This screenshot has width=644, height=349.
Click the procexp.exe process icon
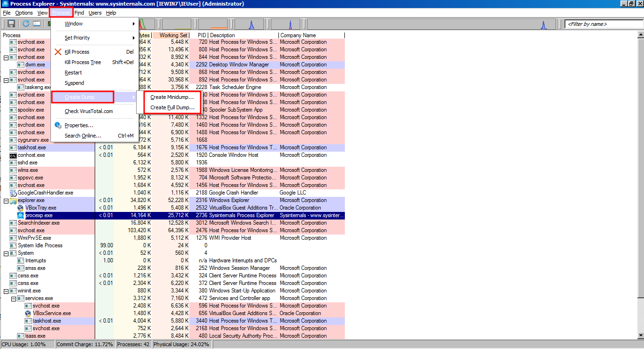(21, 215)
